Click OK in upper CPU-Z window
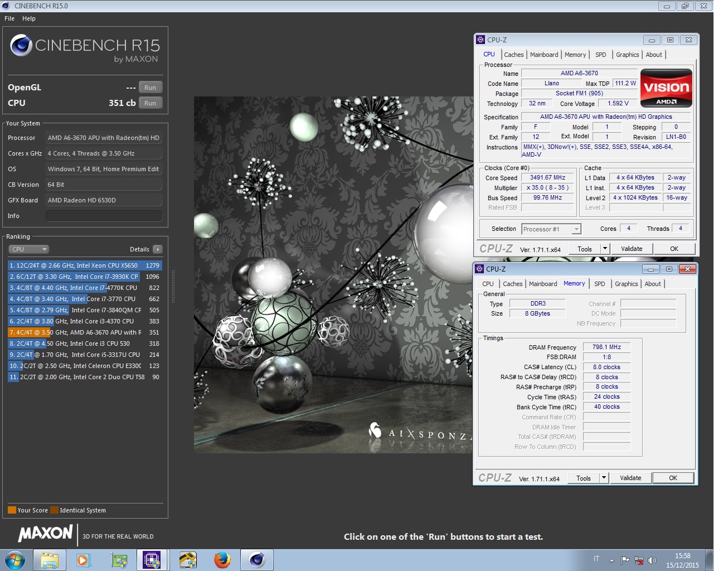The image size is (728, 571). 674,249
